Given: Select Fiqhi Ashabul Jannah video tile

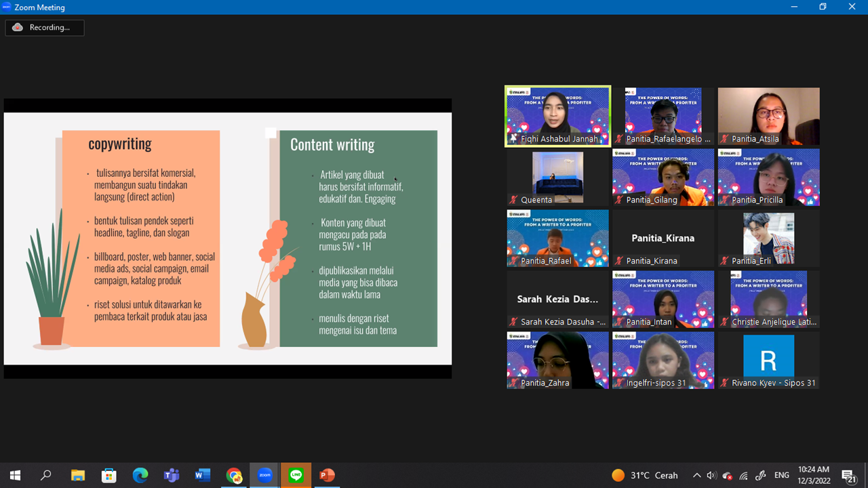Looking at the screenshot, I should point(557,116).
